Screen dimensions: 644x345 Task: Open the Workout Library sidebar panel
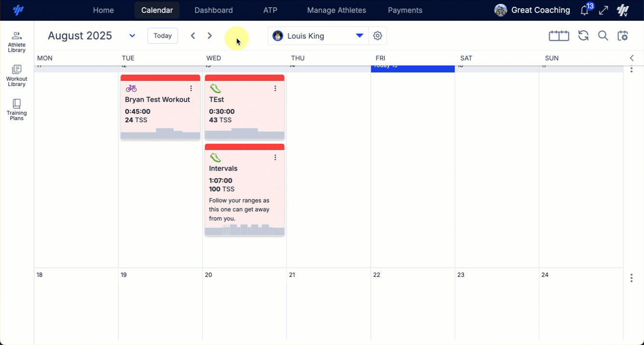[x=16, y=75]
